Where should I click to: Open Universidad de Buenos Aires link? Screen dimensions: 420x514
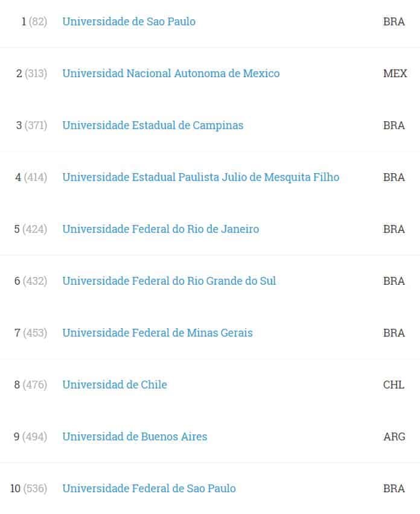pos(135,437)
